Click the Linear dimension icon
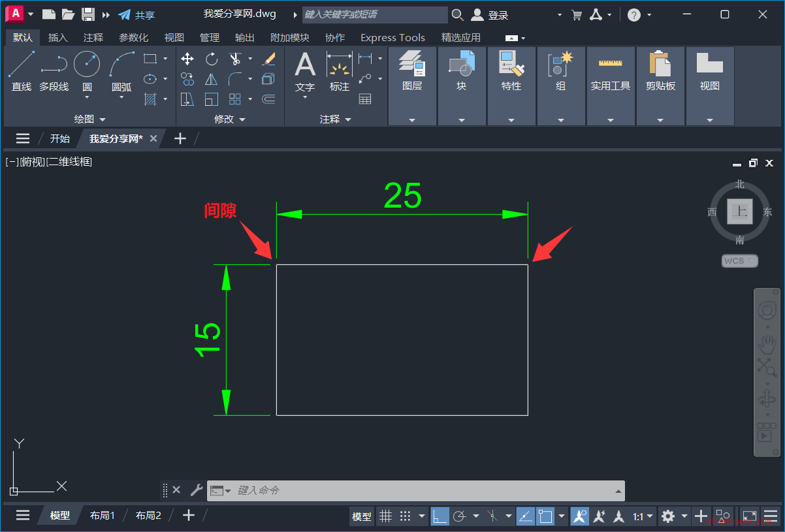 (x=365, y=59)
